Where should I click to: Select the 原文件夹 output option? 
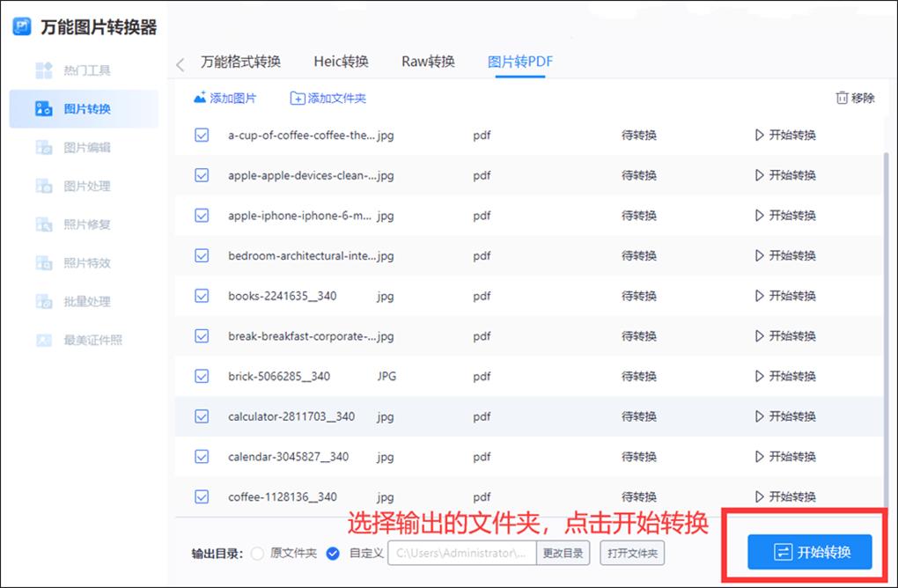click(256, 554)
